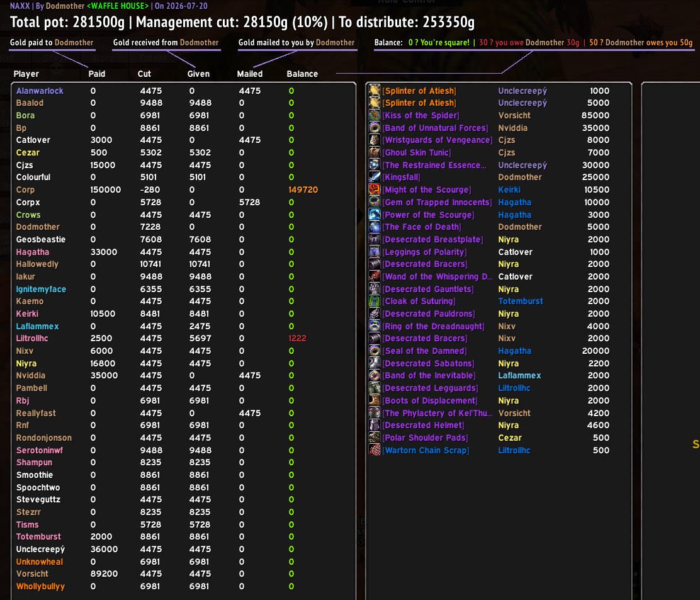700x600 pixels.
Task: Click the Desecrated Gauntlets item icon
Action: (x=374, y=289)
